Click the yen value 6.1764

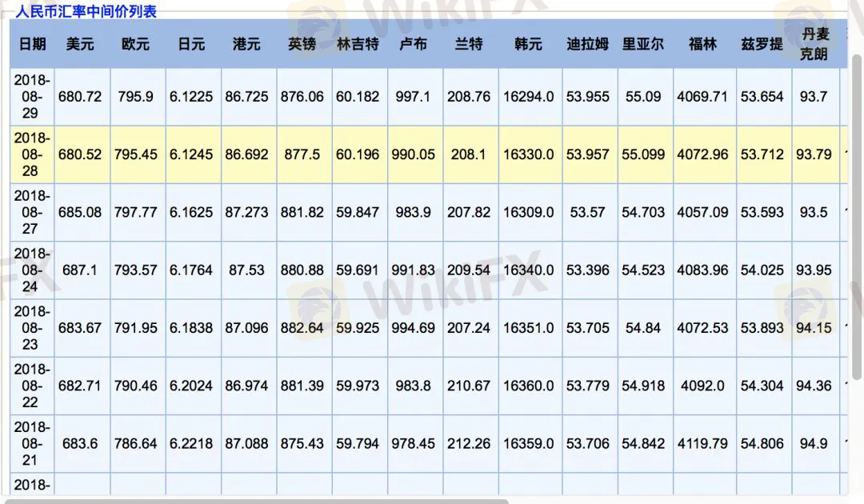pyautogui.click(x=191, y=270)
